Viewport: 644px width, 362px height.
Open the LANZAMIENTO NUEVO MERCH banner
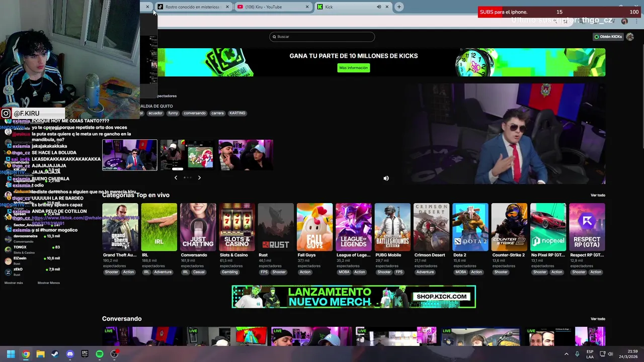pos(354,297)
